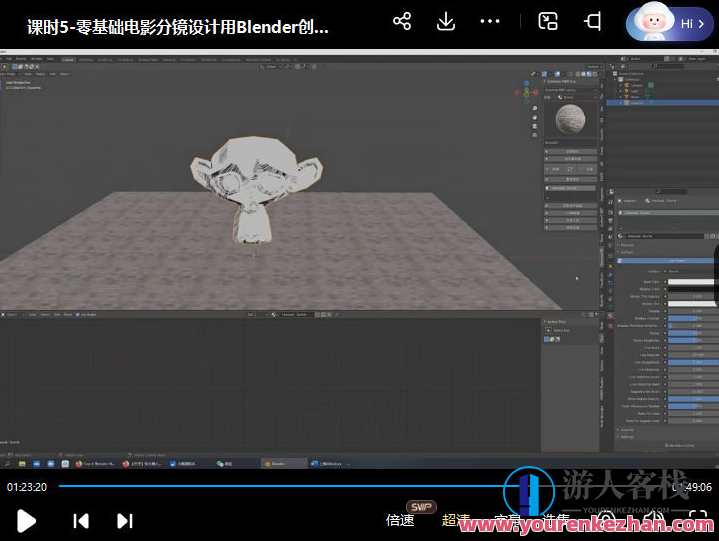
Task: Click the blue Z axis on viewport gizmo
Action: 526,83
